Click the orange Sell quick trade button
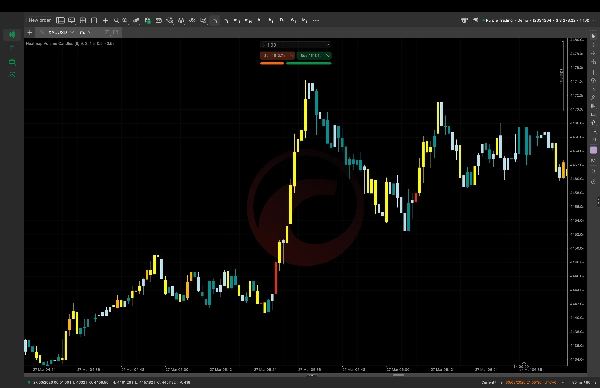This screenshot has height=388, width=600. (x=277, y=55)
